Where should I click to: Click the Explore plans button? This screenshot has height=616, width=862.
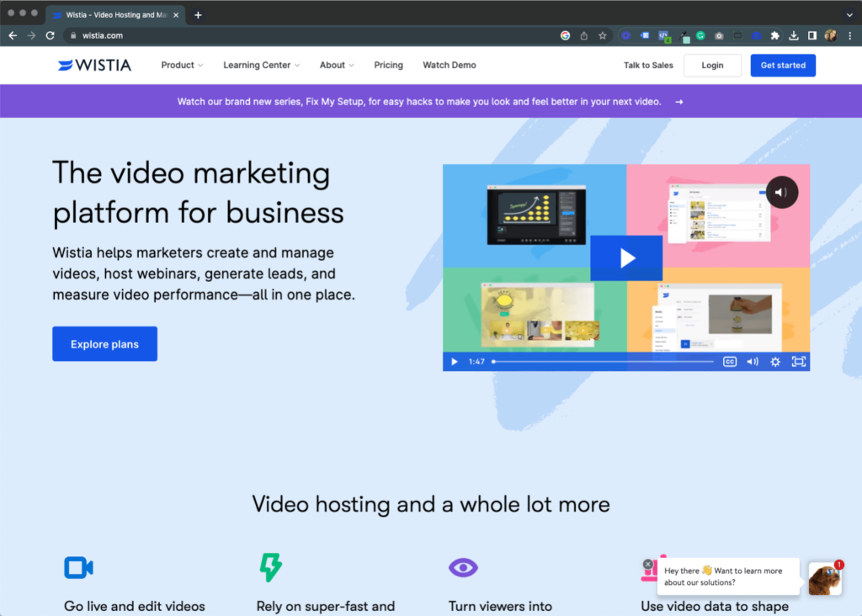click(104, 344)
